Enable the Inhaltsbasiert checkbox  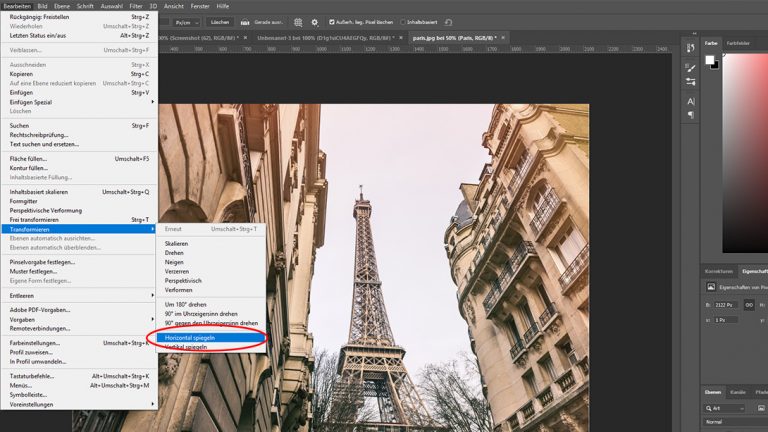pos(403,21)
